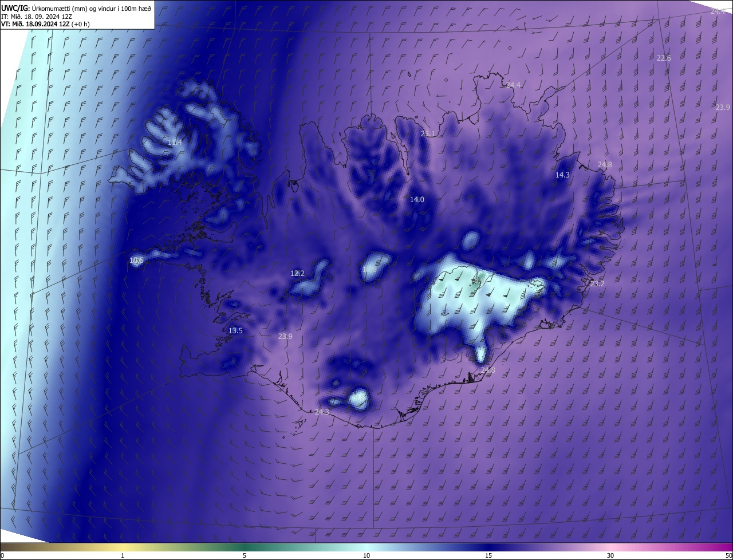
Task: Select the 24.8 value on the east coast
Action: click(605, 164)
